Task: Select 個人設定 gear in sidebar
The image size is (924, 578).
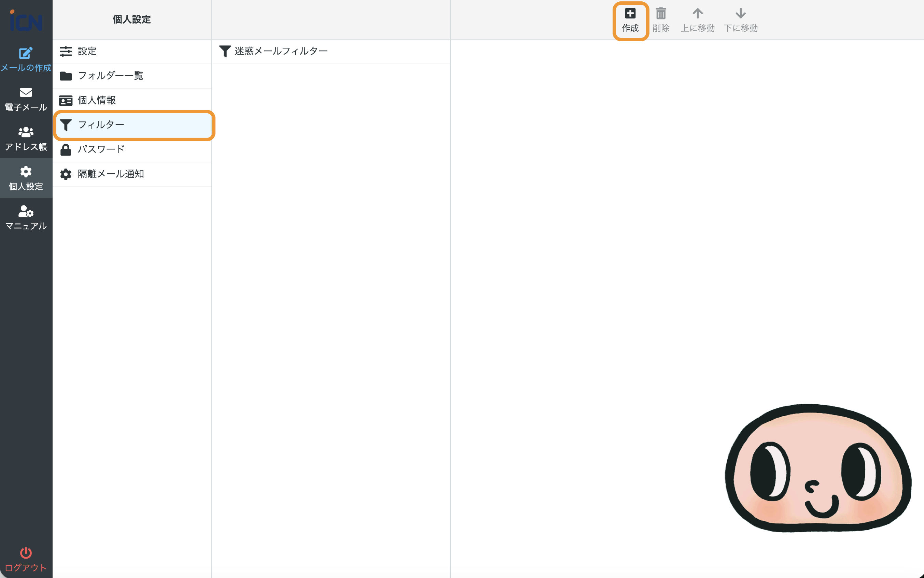Action: point(26,172)
